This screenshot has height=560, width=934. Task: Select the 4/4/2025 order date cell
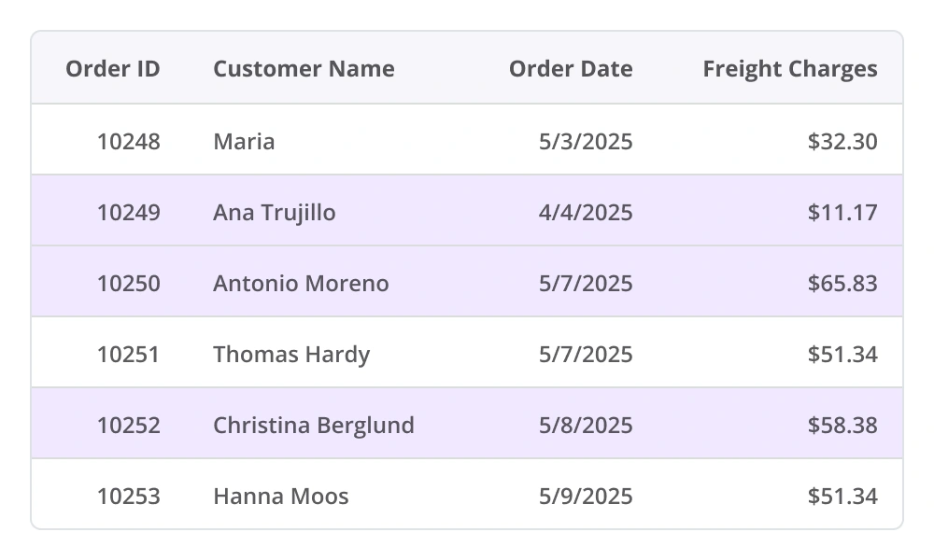click(586, 212)
